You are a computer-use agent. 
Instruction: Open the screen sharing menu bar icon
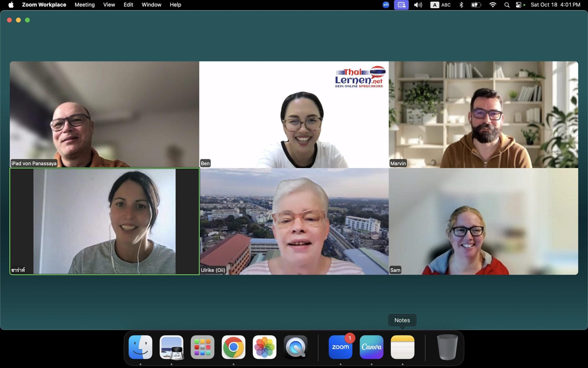401,5
